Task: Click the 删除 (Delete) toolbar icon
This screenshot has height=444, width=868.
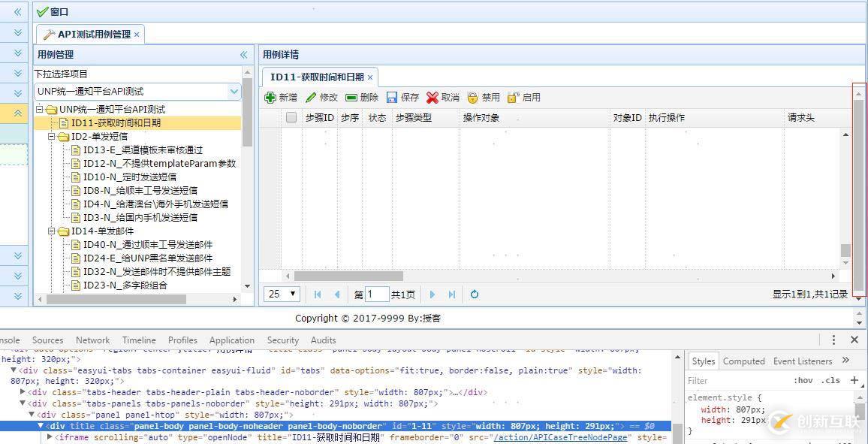Action: tap(351, 98)
